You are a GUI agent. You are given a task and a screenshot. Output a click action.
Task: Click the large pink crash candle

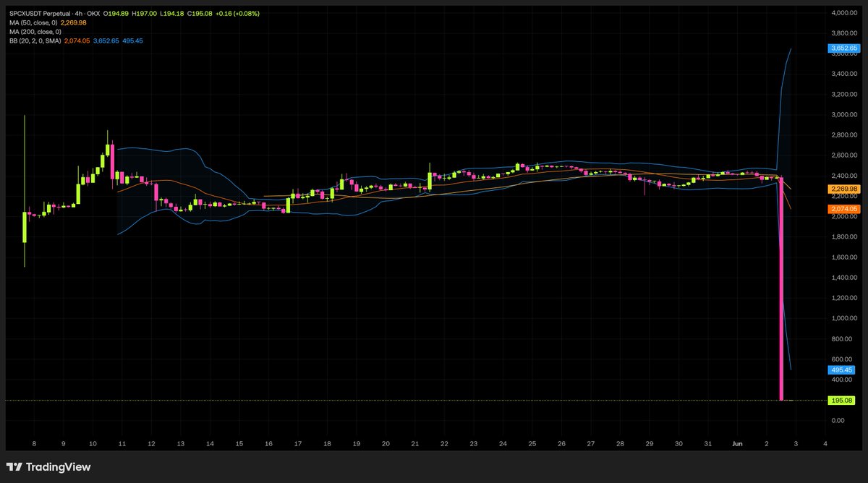tap(781, 289)
